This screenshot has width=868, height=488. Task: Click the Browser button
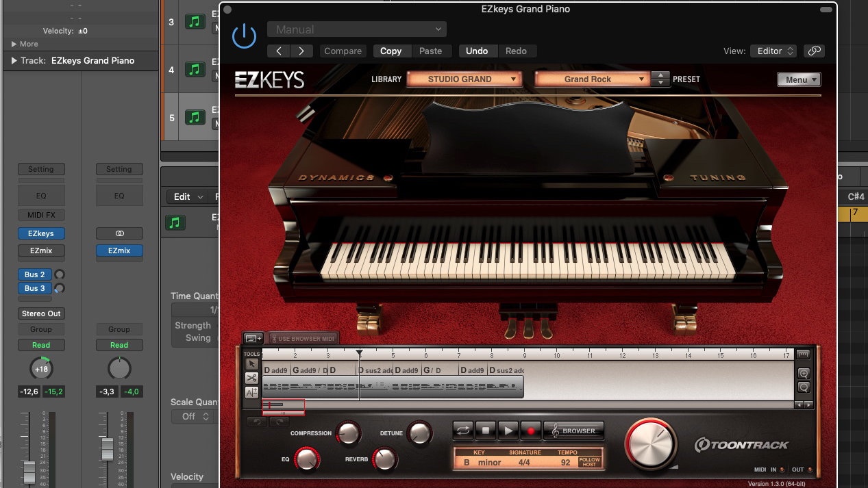(574, 431)
